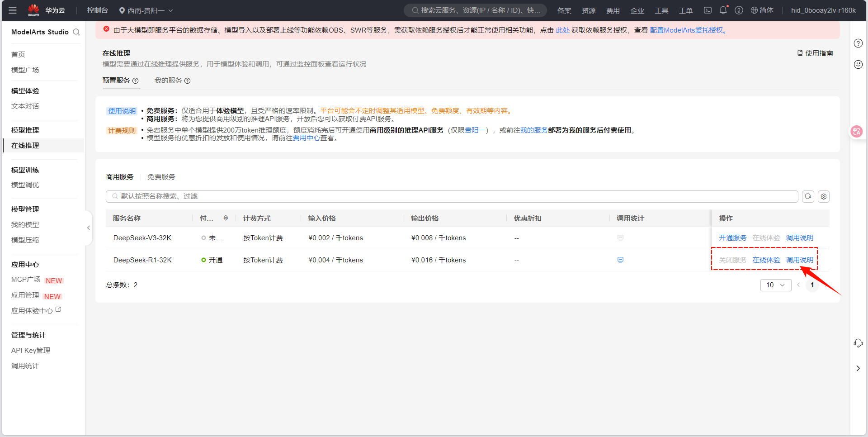Open the 工具 top menu

662,10
